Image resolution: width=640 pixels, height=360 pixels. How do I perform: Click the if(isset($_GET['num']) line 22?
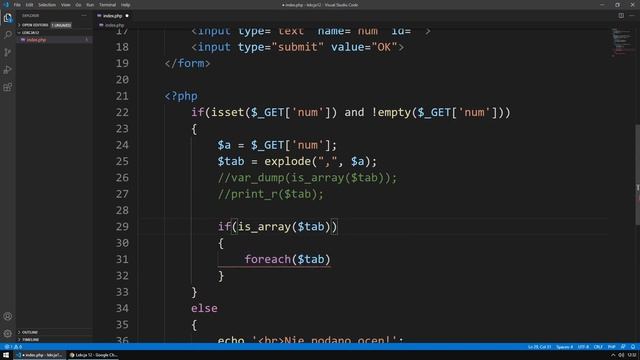click(x=351, y=112)
